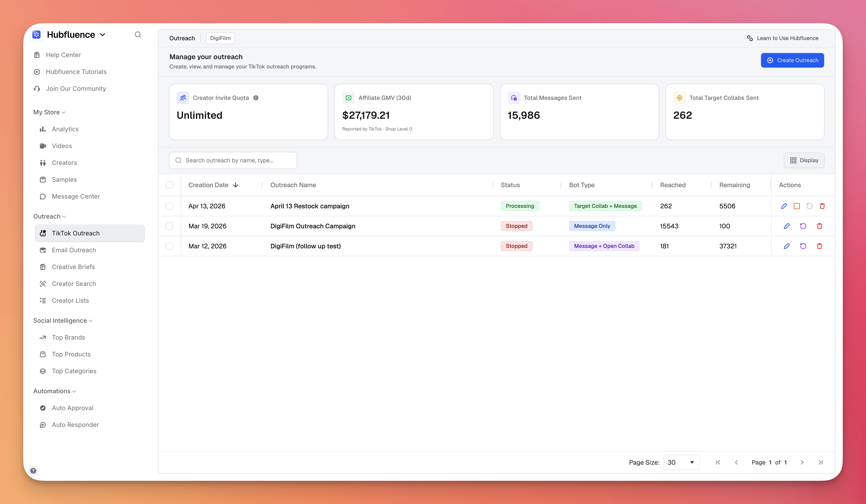Image resolution: width=866 pixels, height=504 pixels.
Task: Click the sidebar search magnifier icon
Action: 138,35
